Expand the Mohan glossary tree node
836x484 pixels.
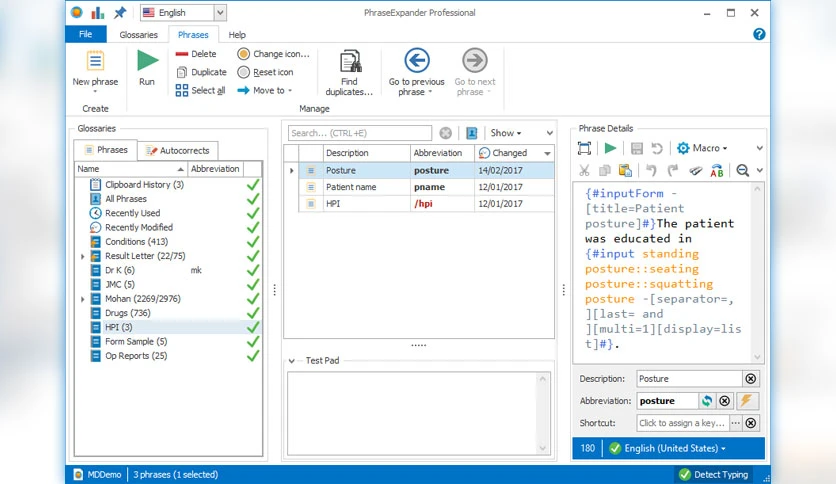tap(83, 299)
